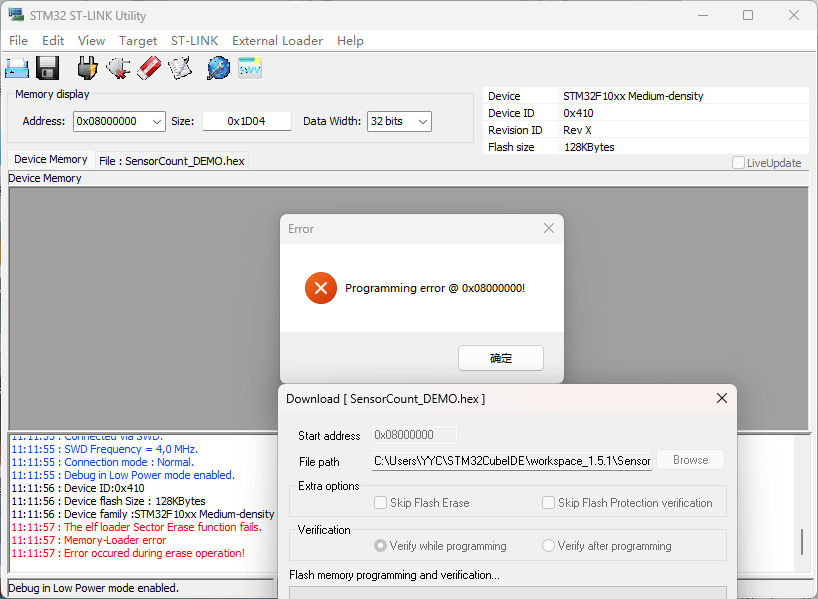This screenshot has height=599, width=818.
Task: Click the flash programming progress bar
Action: coord(508,592)
